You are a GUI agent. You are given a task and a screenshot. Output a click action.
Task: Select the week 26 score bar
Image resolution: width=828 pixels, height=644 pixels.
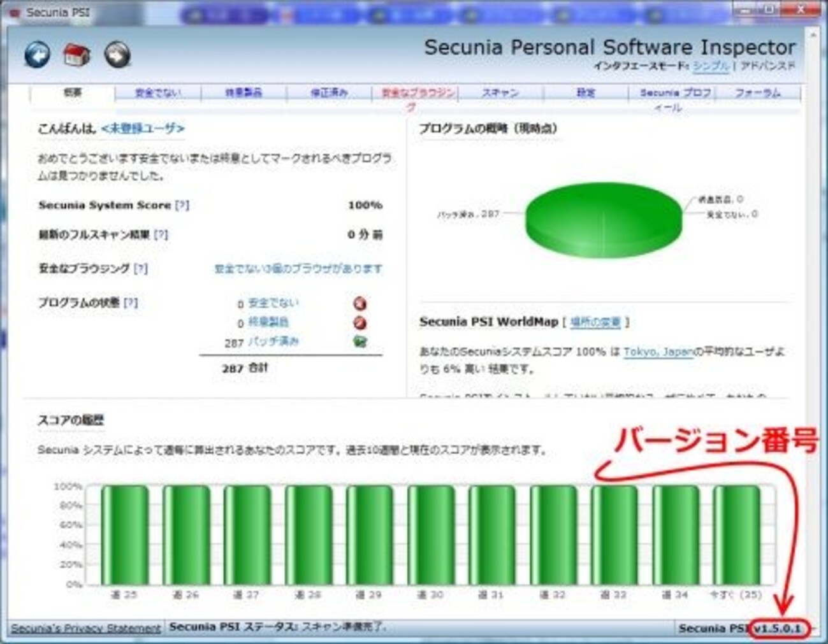(186, 535)
